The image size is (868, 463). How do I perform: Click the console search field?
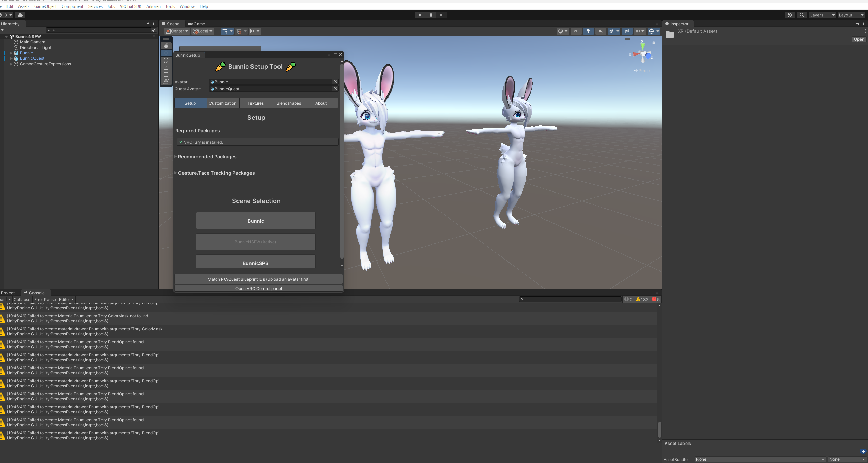571,299
